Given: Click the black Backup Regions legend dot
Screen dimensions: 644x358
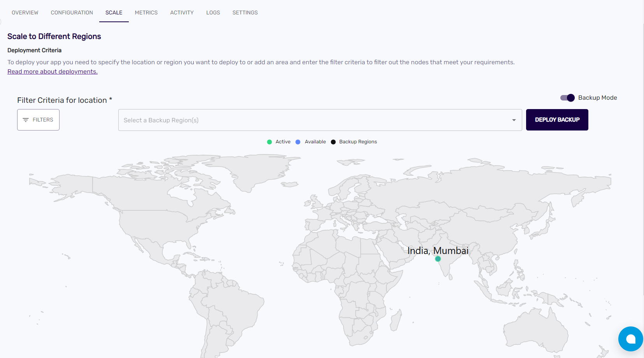Looking at the screenshot, I should tap(333, 142).
